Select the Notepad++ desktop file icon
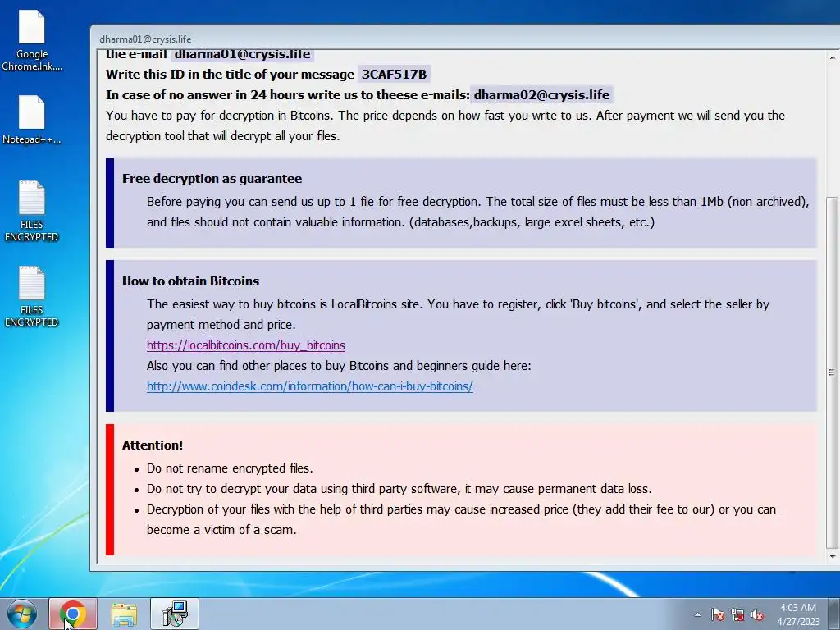Viewport: 840px width, 630px height. 32,120
